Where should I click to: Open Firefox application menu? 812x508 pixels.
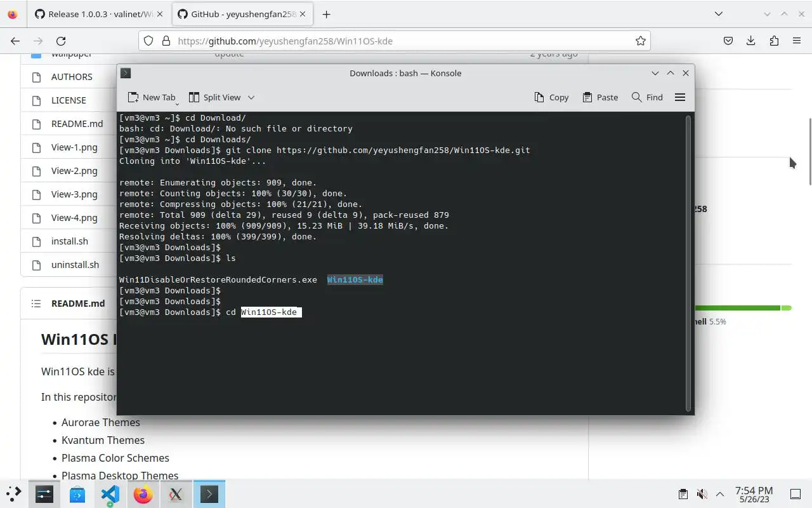coord(797,41)
